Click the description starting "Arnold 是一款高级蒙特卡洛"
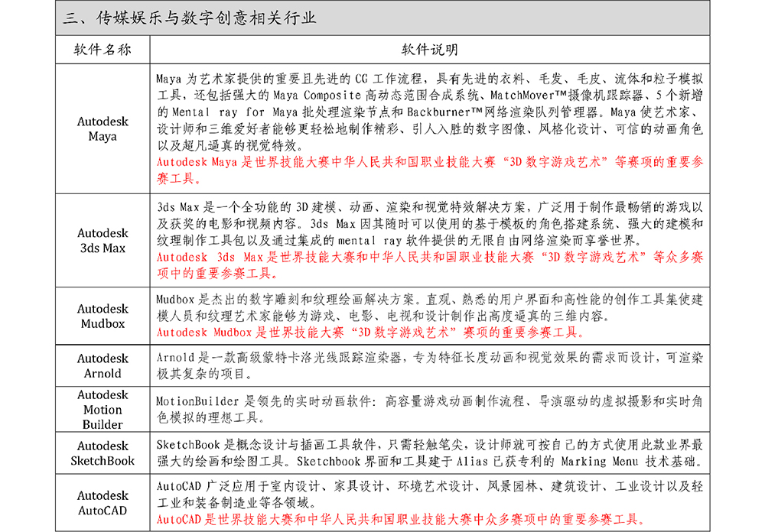Image resolution: width=765 pixels, height=532 pixels. tap(430, 365)
